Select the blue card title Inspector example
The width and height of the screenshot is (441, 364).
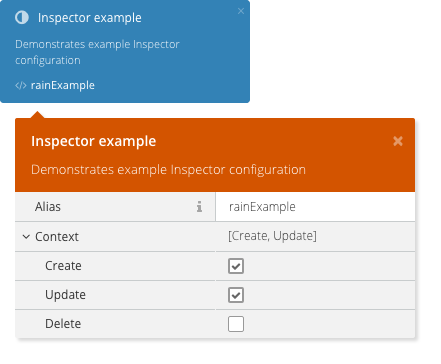(90, 18)
